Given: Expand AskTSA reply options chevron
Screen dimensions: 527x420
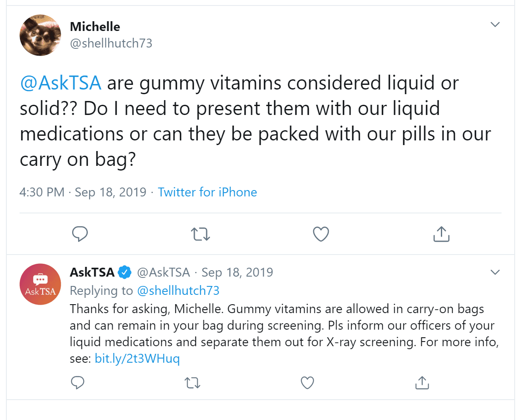Looking at the screenshot, I should coord(495,272).
